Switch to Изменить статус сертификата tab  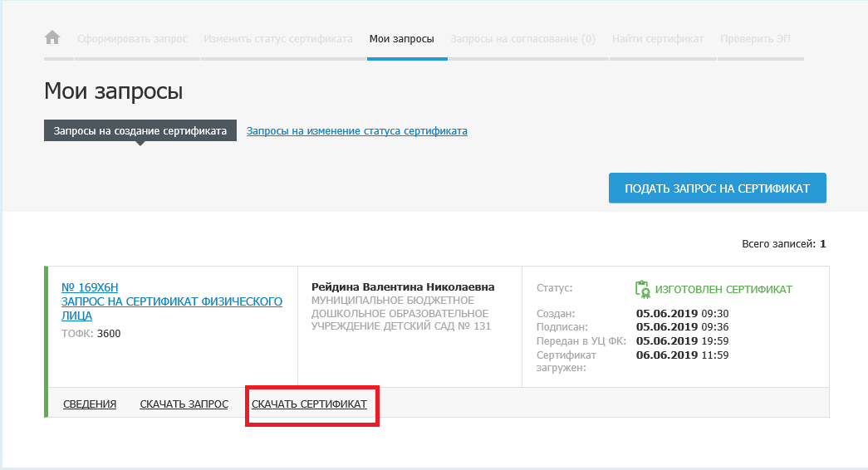pos(278,39)
